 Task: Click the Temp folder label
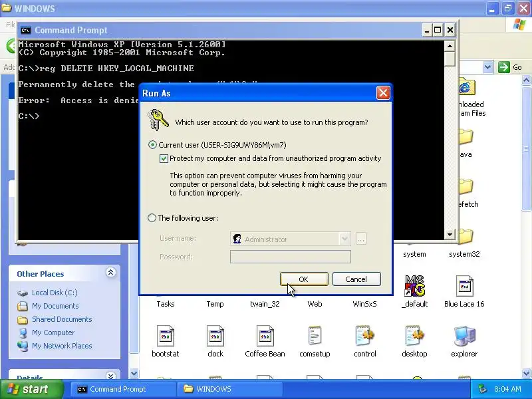pos(215,304)
